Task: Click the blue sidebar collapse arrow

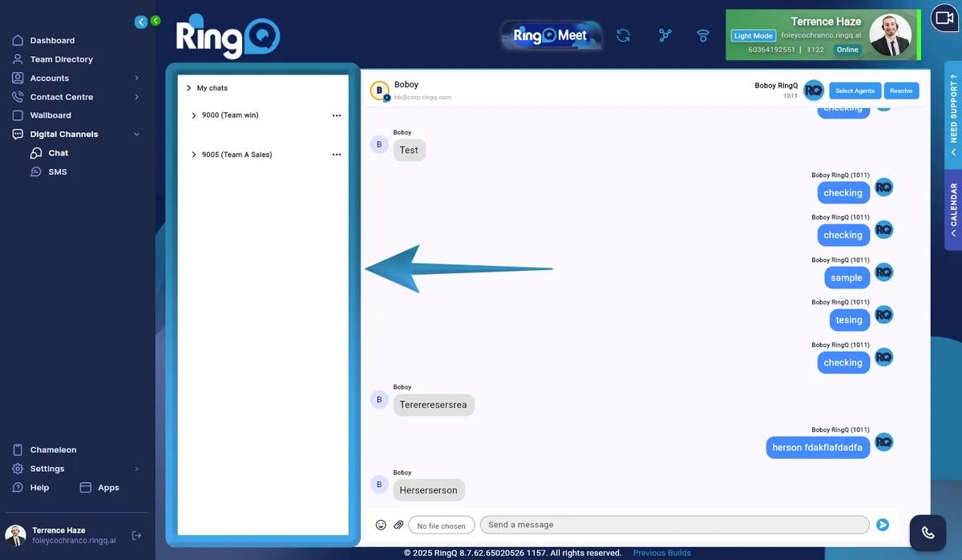Action: [x=141, y=22]
